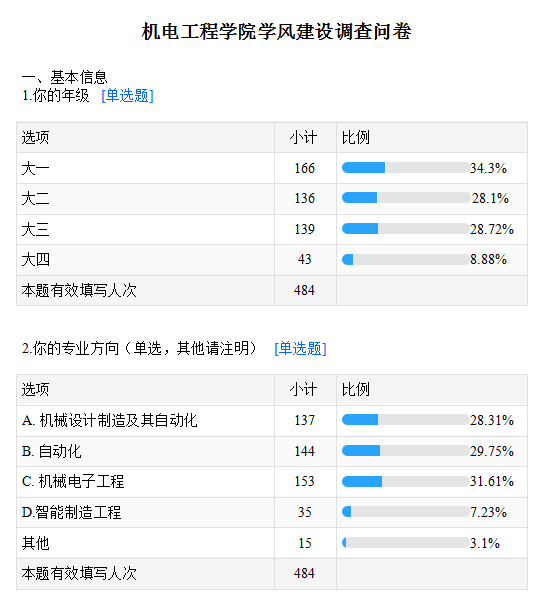Click the 单选题 link for question 1
The width and height of the screenshot is (545, 599).
click(x=127, y=96)
